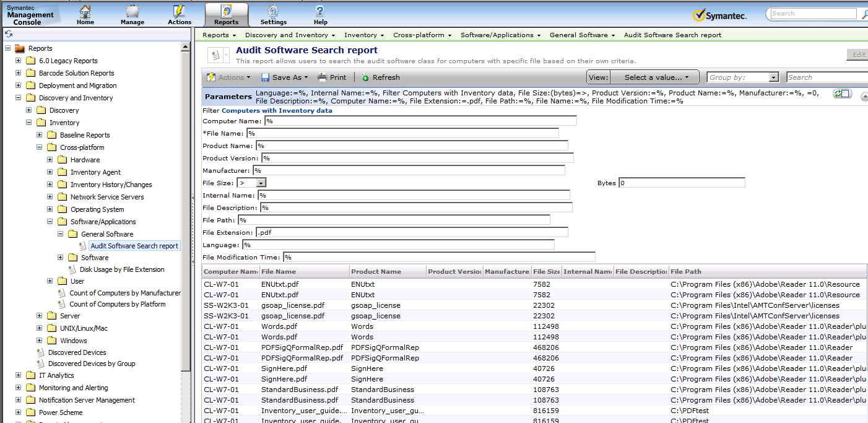Image resolution: width=868 pixels, height=423 pixels.
Task: Click the magnifier icon beside top search
Action: [x=864, y=14]
